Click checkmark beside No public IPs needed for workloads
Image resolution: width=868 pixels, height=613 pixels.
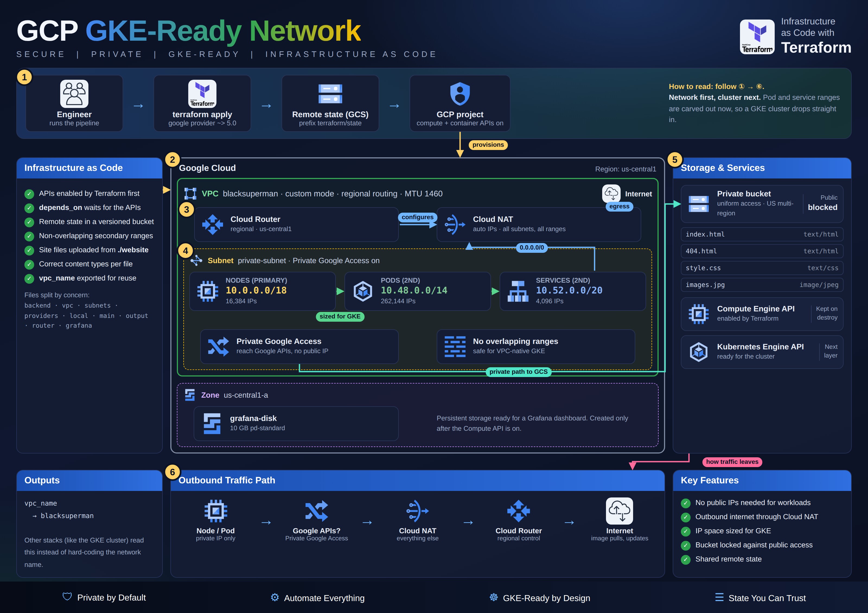tap(685, 503)
